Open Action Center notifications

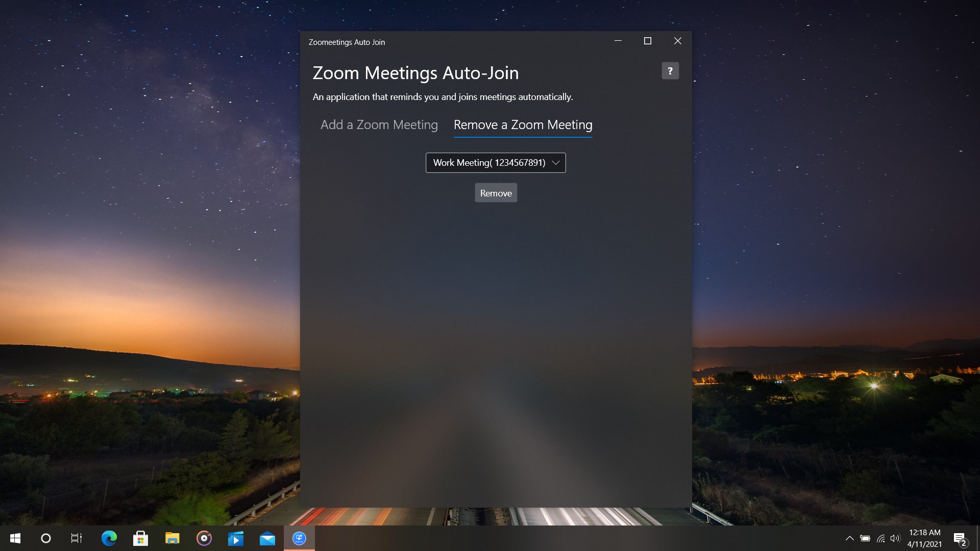point(960,538)
